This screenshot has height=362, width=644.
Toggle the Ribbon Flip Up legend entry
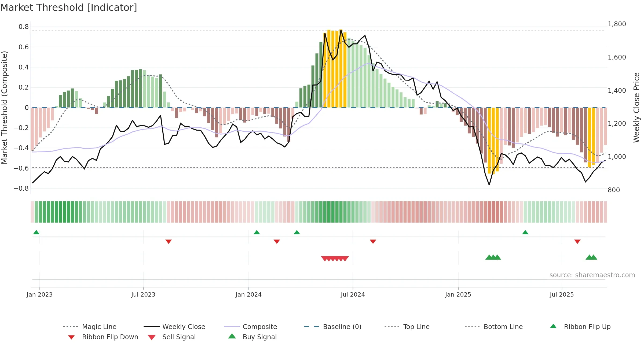[580, 327]
